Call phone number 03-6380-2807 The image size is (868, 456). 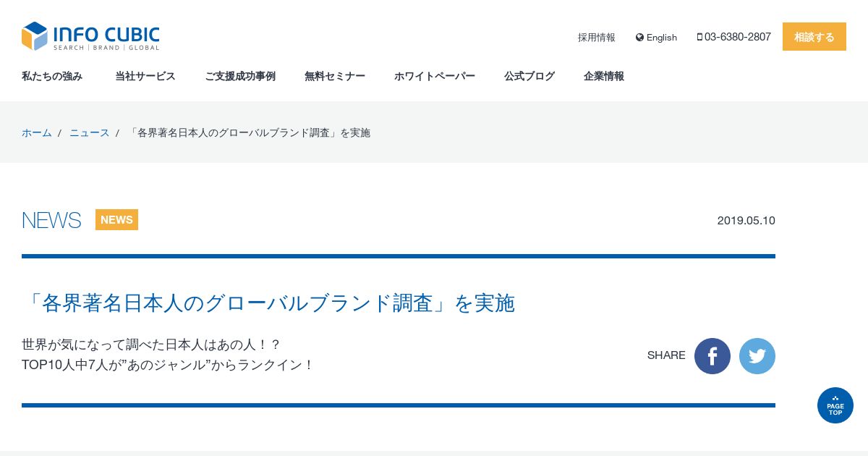[734, 37]
